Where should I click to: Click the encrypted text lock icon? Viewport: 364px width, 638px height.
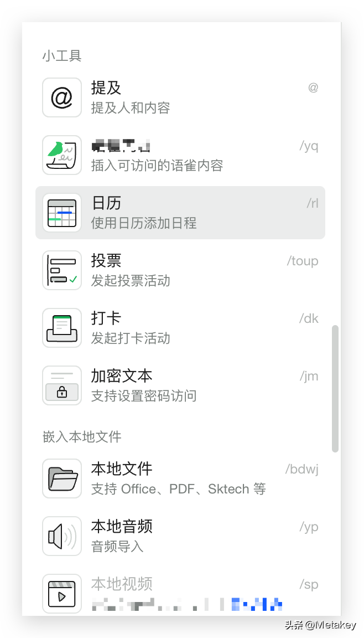coord(62,385)
